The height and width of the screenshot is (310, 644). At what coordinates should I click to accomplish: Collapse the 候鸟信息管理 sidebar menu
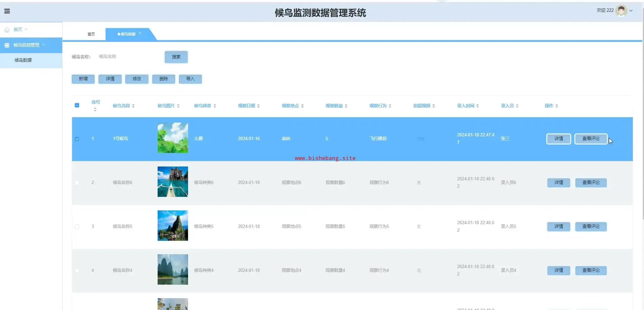[43, 45]
